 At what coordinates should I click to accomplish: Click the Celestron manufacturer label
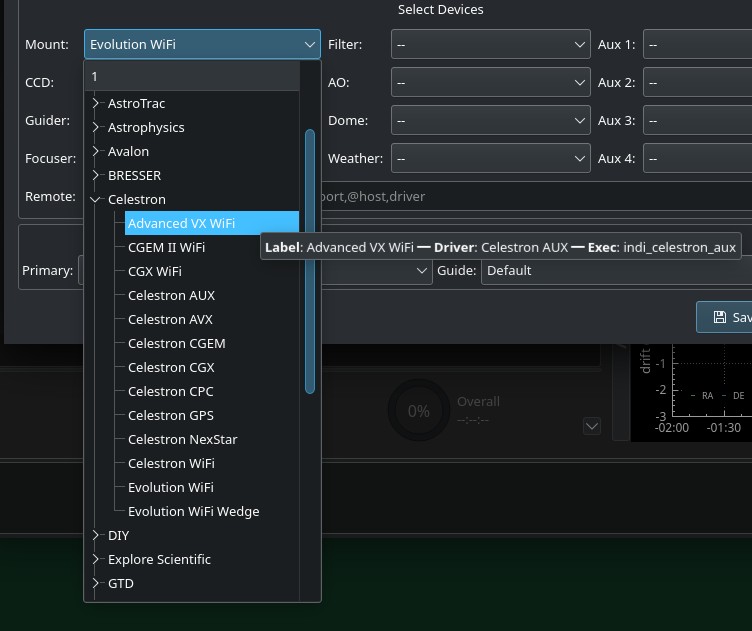[137, 199]
